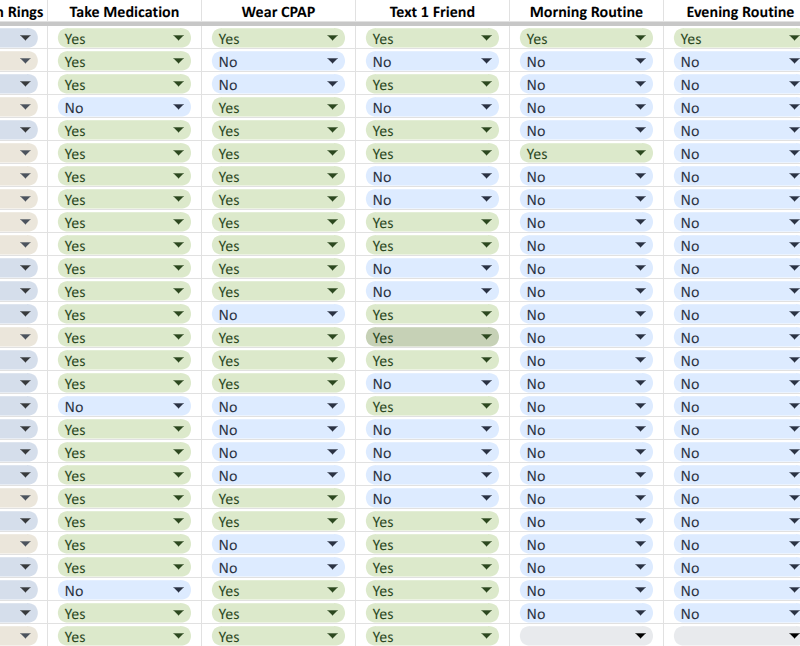Open the only Yes chip in Evening Routine column
The height and width of the screenshot is (646, 800).
(x=737, y=38)
